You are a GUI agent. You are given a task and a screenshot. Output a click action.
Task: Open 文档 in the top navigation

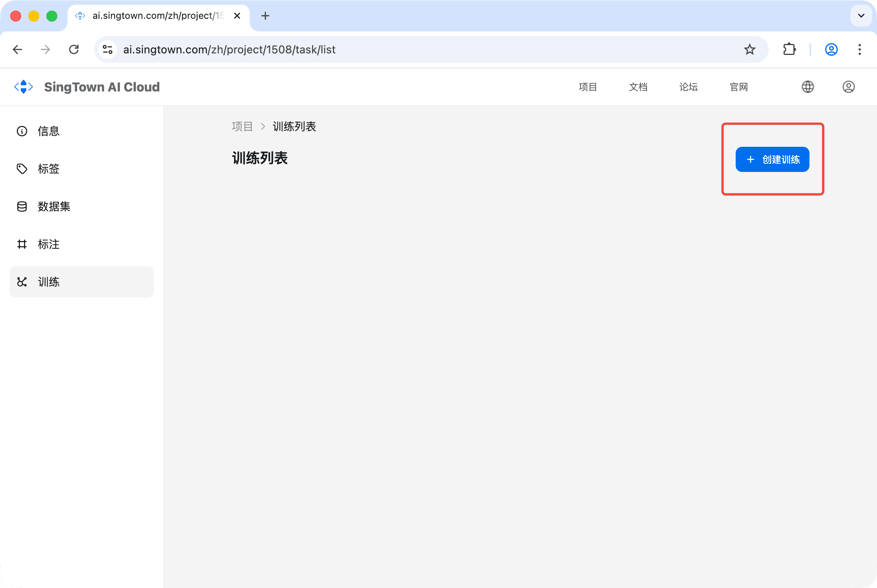(638, 87)
